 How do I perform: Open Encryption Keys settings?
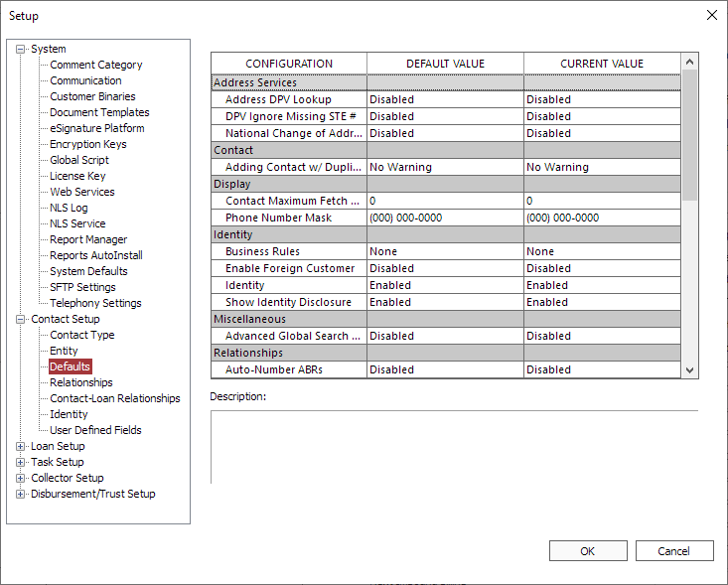click(88, 144)
